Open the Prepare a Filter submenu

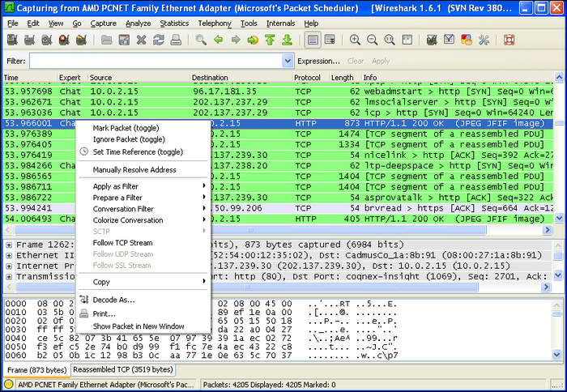click(x=143, y=198)
